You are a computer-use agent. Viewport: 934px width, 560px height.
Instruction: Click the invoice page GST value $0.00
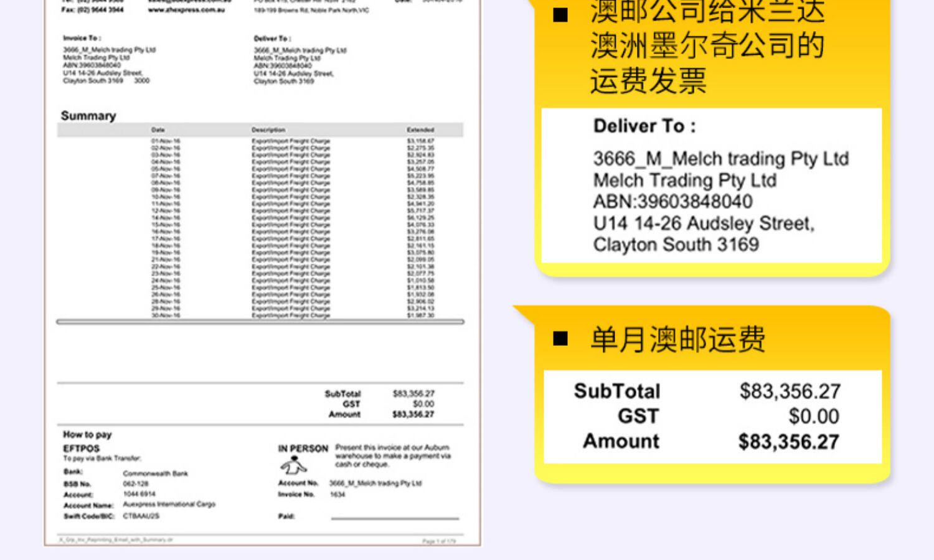[x=423, y=404]
